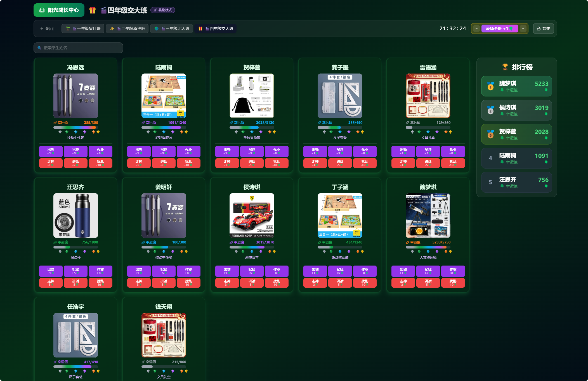
Task: Open 魏梦琪's 天文望远镜 thumbnail
Action: pyautogui.click(x=428, y=216)
